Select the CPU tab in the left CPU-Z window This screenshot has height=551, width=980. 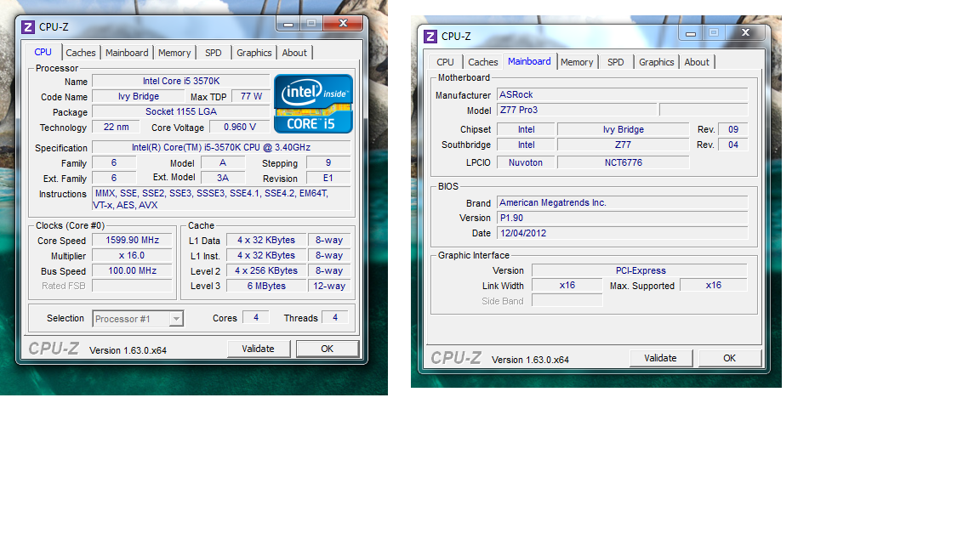coord(43,52)
